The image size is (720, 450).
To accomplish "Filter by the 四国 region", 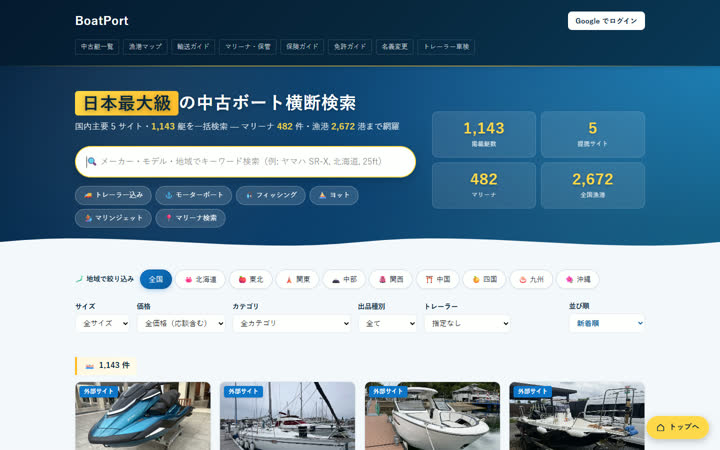I will click(x=484, y=279).
